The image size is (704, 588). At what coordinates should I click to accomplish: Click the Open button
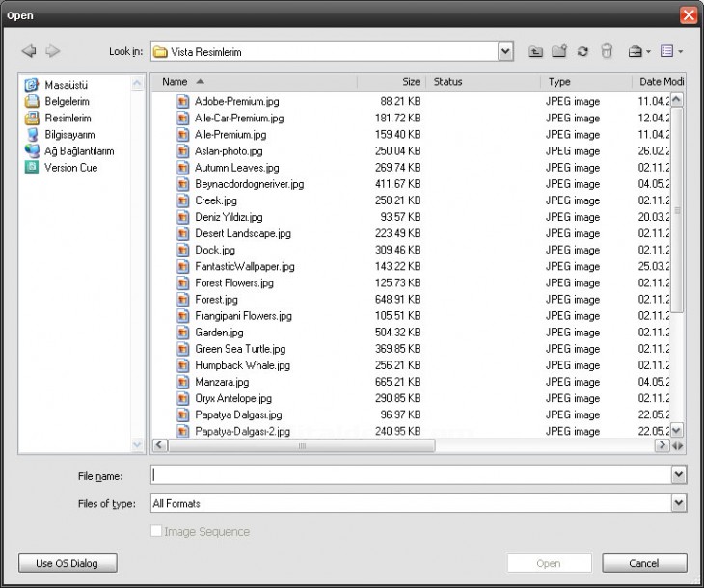(x=549, y=563)
